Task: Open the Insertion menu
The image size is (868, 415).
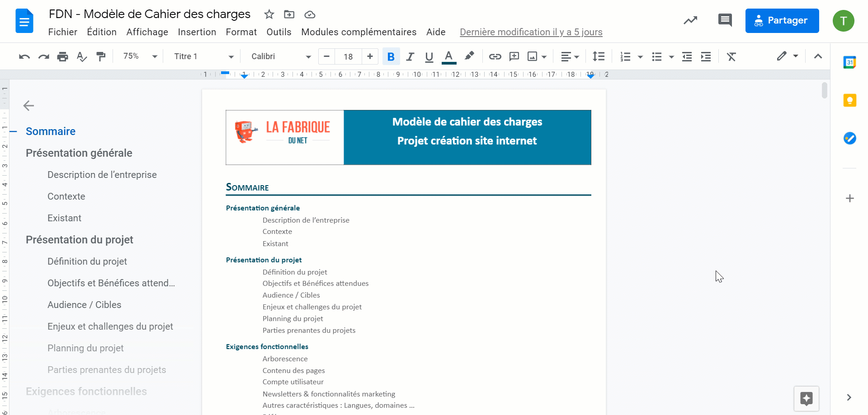Action: [197, 32]
